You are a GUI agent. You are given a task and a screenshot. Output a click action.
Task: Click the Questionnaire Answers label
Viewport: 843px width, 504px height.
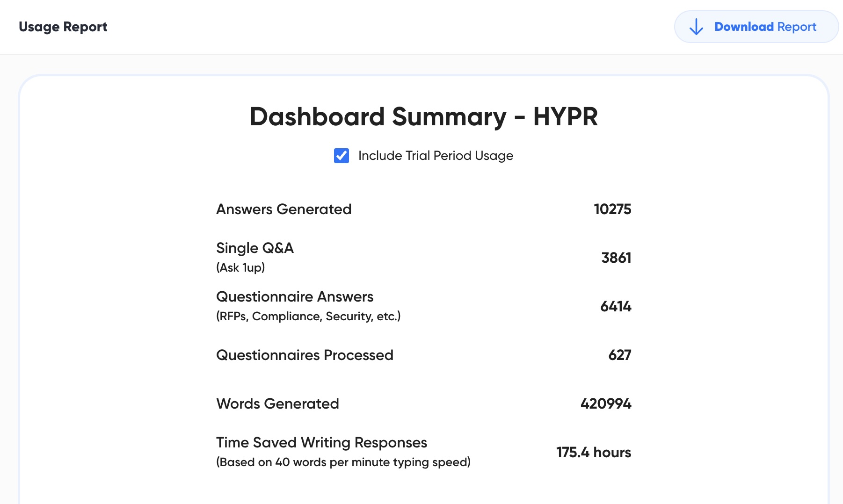pos(295,296)
